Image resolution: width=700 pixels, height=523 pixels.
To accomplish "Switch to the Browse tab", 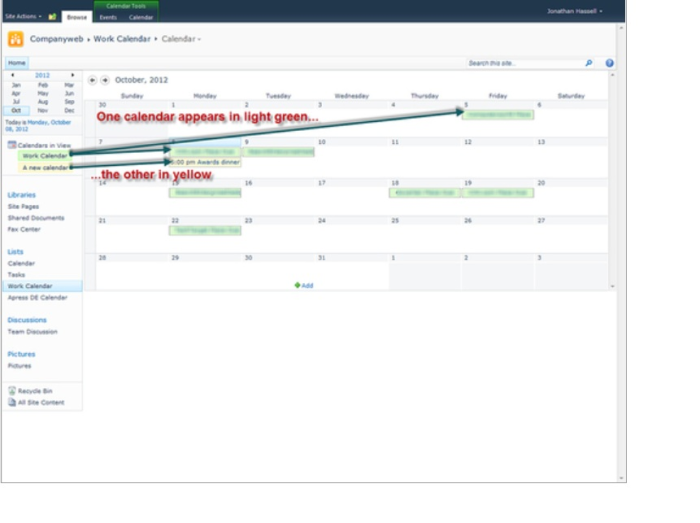I will (77, 17).
